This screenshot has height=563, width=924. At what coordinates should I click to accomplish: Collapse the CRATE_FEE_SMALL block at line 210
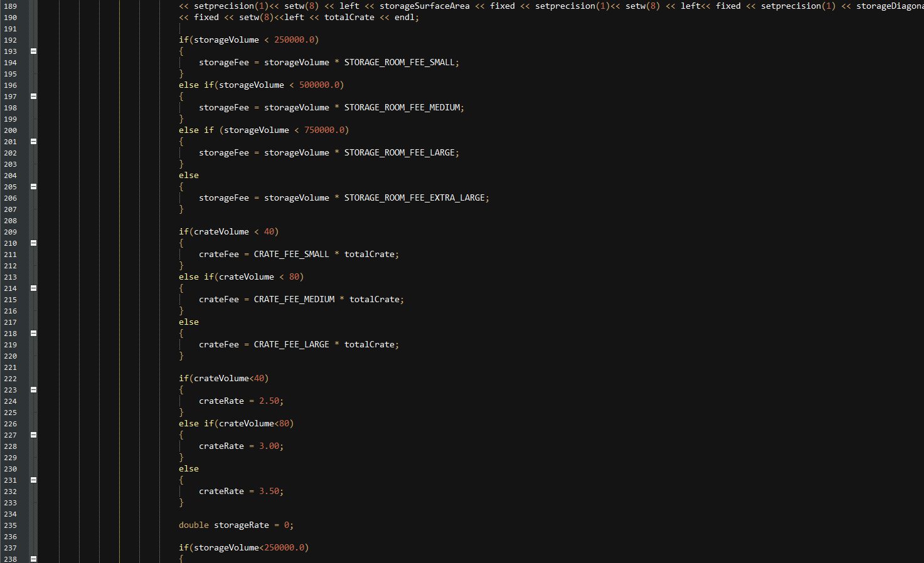click(x=33, y=243)
